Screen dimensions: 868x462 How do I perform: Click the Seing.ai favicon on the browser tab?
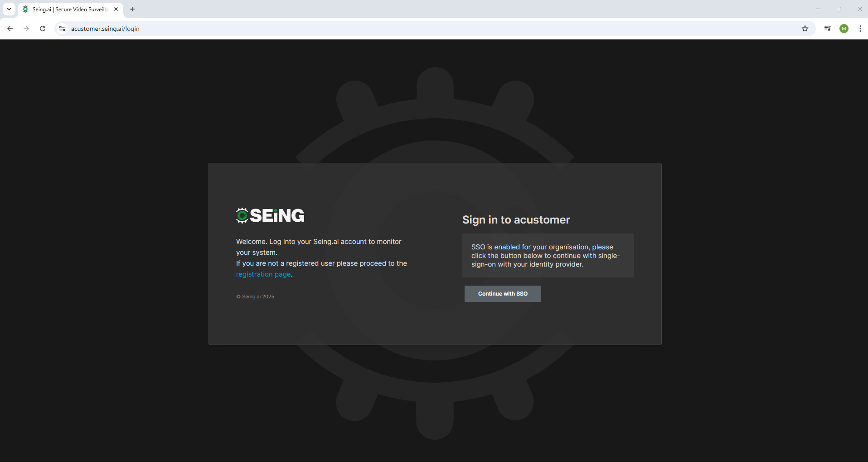(x=25, y=9)
